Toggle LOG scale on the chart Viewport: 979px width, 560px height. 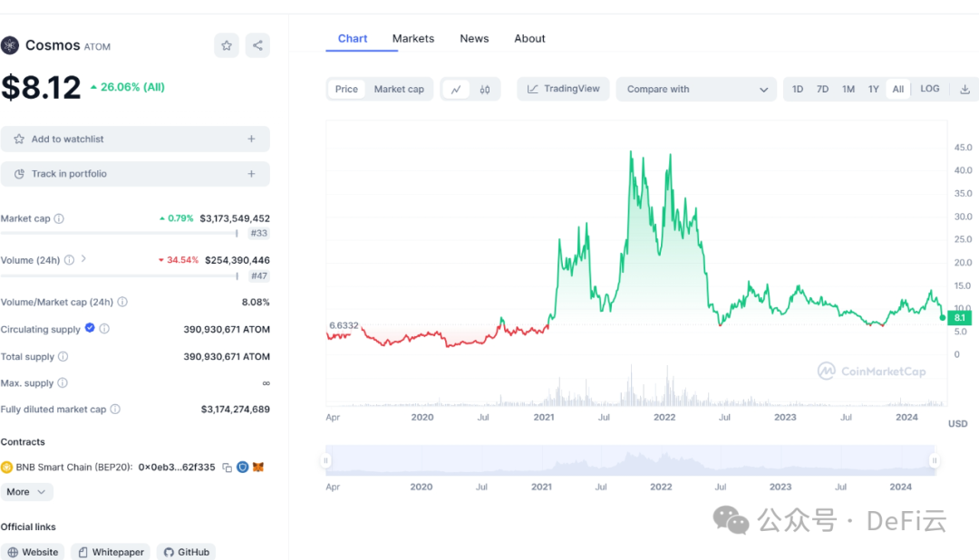coord(929,89)
